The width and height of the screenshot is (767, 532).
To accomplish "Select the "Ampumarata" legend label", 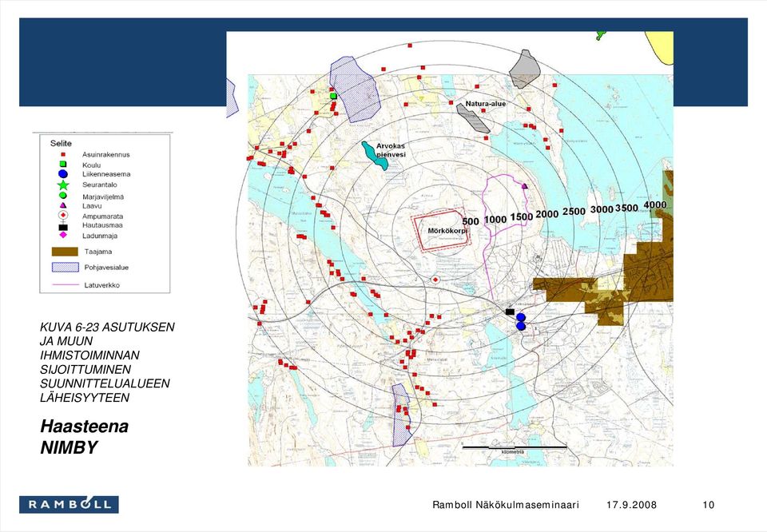I will coord(103,216).
